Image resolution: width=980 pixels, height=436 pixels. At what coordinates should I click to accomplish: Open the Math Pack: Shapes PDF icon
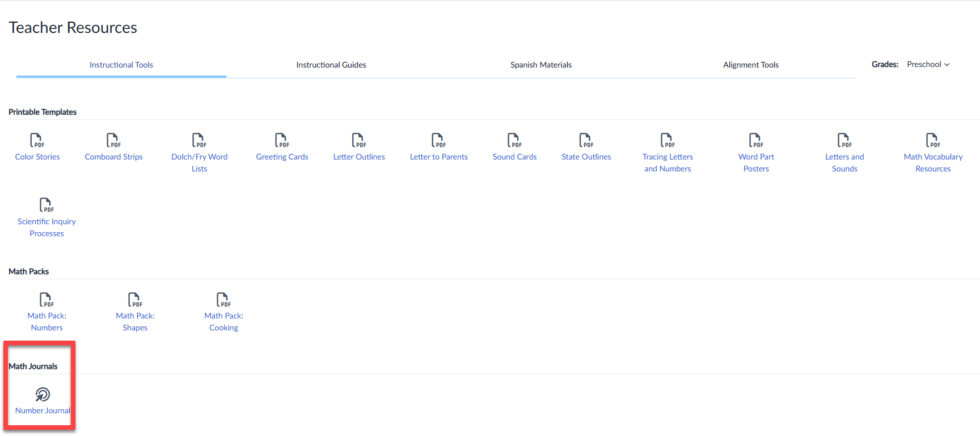tap(135, 299)
